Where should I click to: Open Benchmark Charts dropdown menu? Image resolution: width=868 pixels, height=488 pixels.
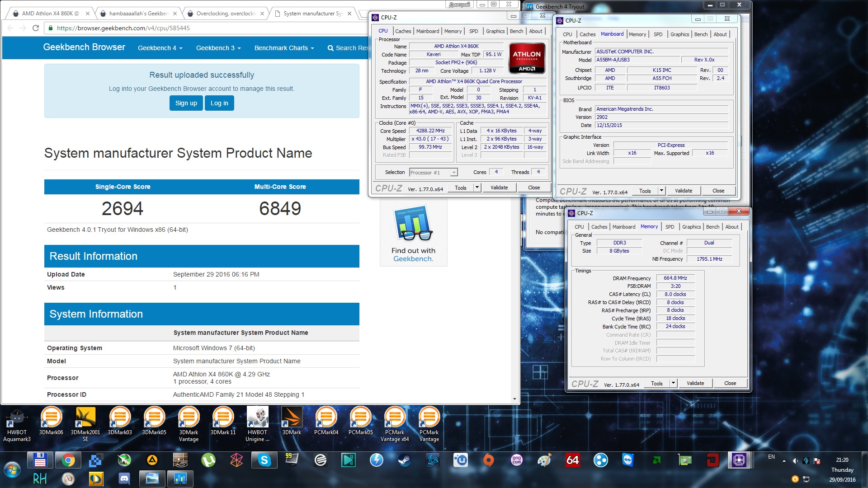[284, 48]
